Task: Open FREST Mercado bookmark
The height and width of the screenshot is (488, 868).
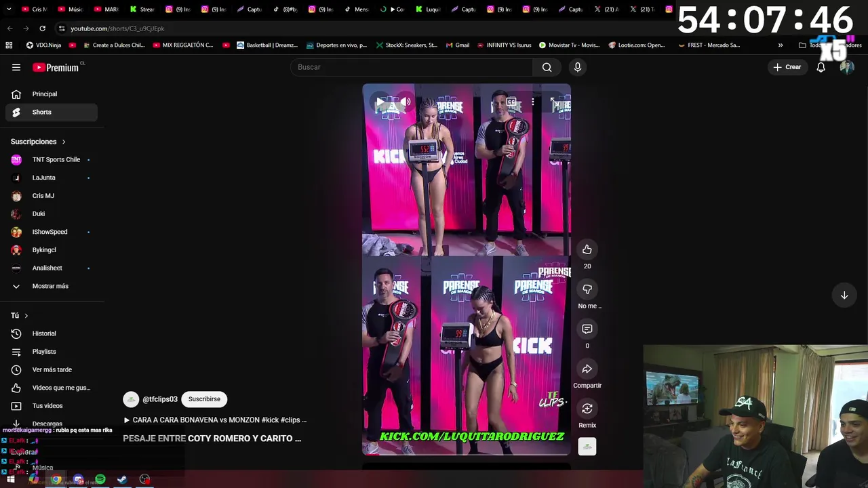Action: (709, 45)
